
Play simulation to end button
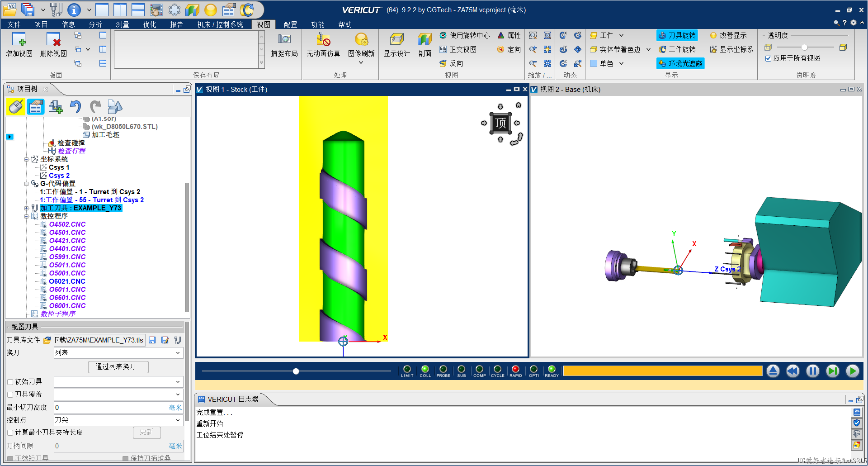(853, 371)
